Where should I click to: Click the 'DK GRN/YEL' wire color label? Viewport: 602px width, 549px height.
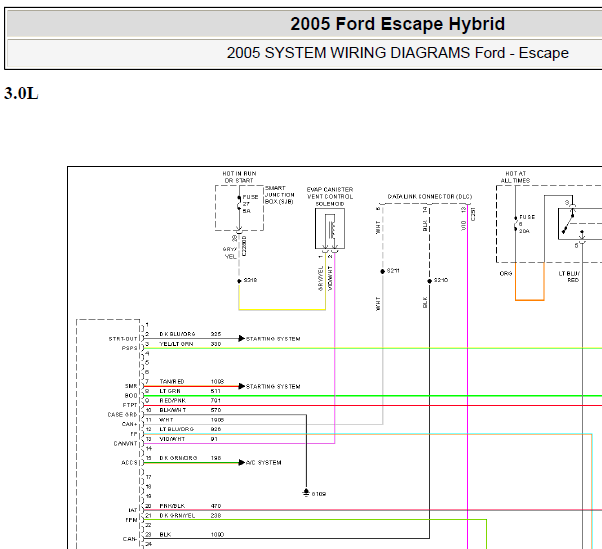177,516
